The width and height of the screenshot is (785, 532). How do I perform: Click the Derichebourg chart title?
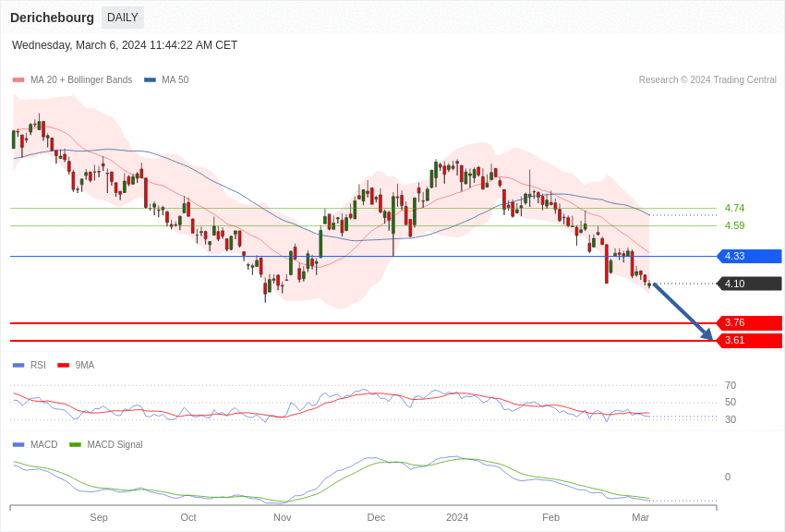tap(52, 18)
